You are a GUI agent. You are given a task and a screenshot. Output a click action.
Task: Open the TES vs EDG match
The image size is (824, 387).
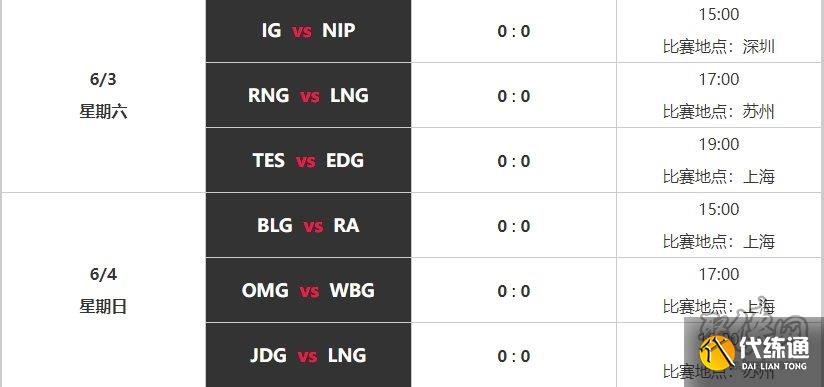[x=308, y=160]
